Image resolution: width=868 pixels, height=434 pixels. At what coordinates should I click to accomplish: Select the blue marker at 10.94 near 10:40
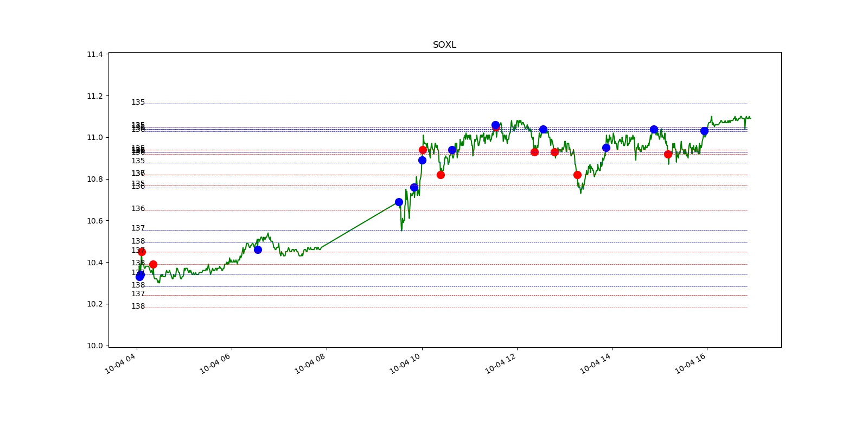[x=452, y=150]
